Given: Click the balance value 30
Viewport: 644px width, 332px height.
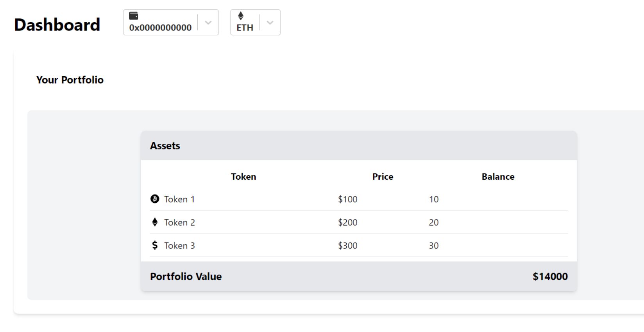Looking at the screenshot, I should (434, 246).
